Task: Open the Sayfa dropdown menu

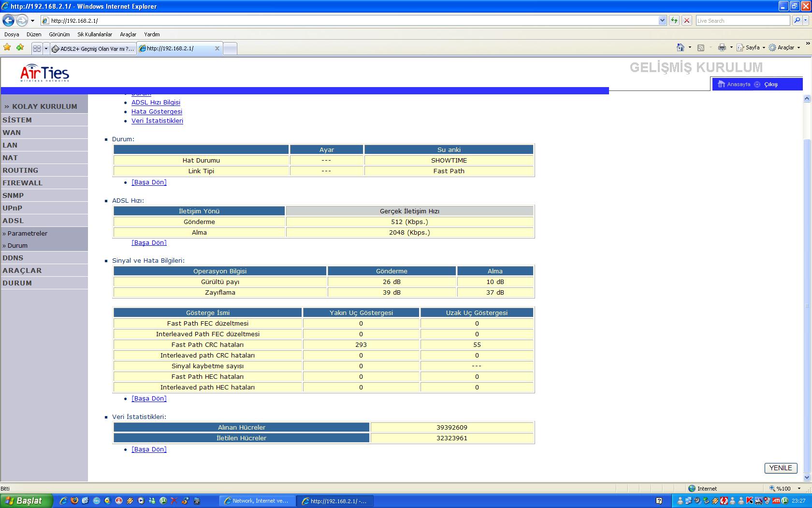Action: coord(751,47)
